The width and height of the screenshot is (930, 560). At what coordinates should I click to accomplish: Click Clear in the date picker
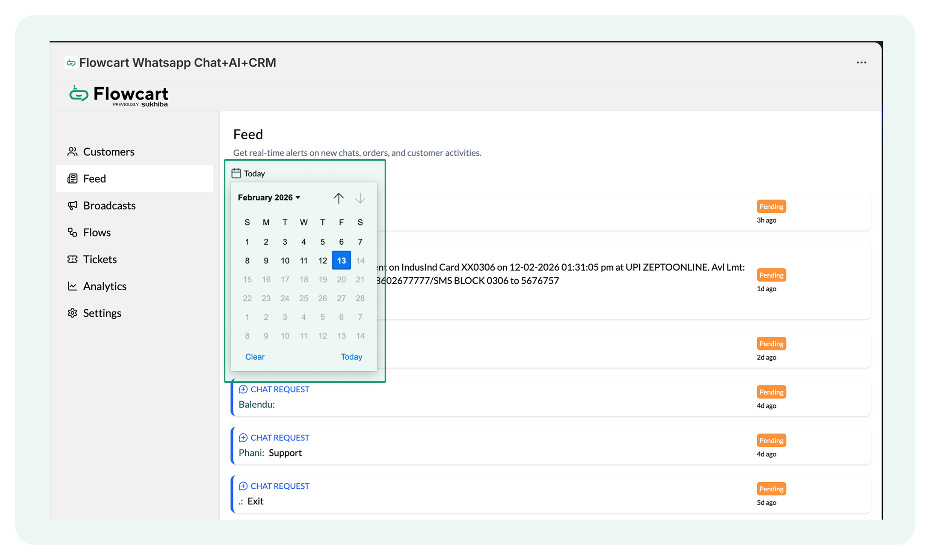[x=255, y=357]
